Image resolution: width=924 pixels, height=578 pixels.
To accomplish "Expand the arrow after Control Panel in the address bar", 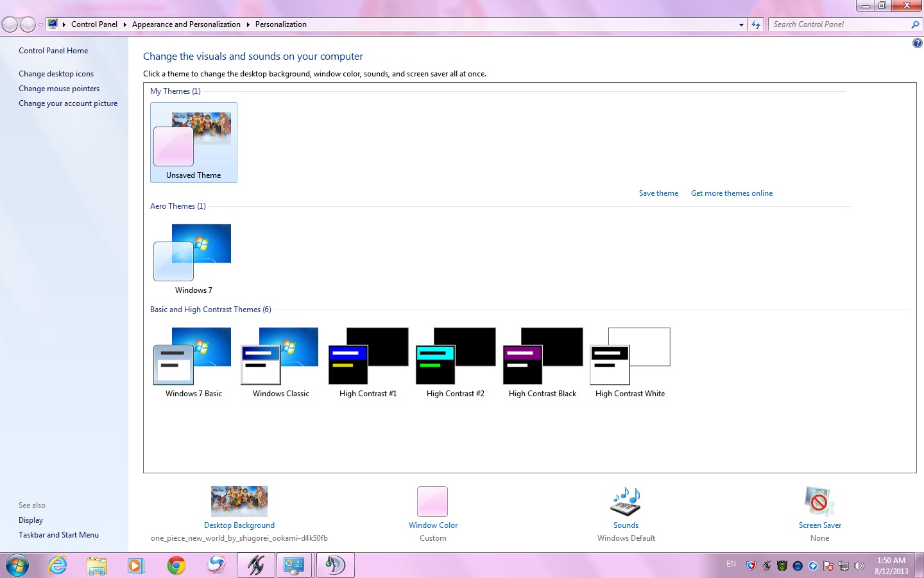I will tap(124, 24).
